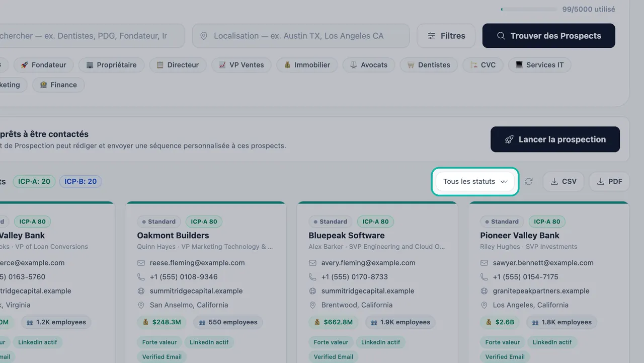
Task: Open granitepeakpartners.example website
Action: coord(541,291)
